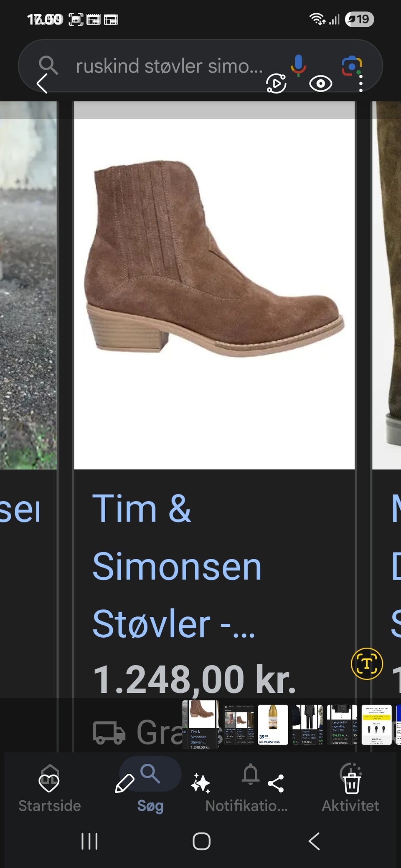Tap the white back arrow at top-left
The image size is (401, 868).
(42, 83)
